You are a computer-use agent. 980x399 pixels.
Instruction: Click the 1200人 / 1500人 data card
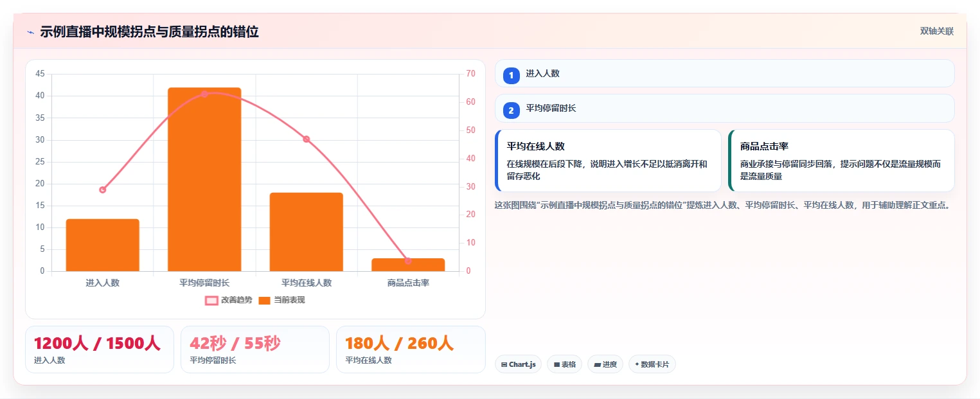[100, 350]
